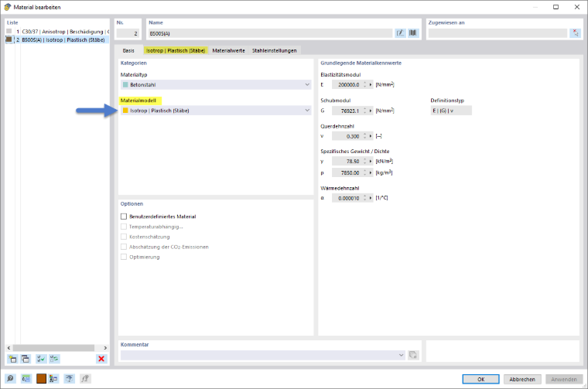Switch to the Materialwerte tab
This screenshot has width=588, height=389.
pos(228,50)
